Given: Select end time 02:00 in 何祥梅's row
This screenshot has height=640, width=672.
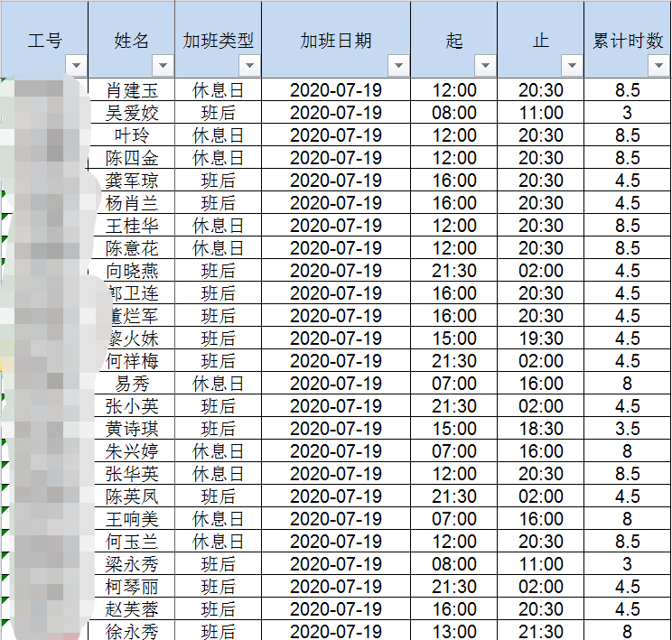Looking at the screenshot, I should pos(540,361).
